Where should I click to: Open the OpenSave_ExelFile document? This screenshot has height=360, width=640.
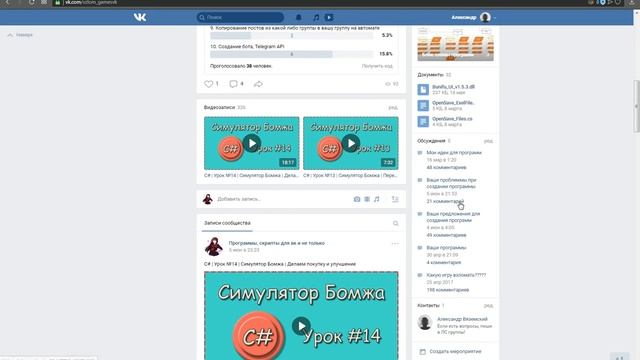click(x=453, y=103)
